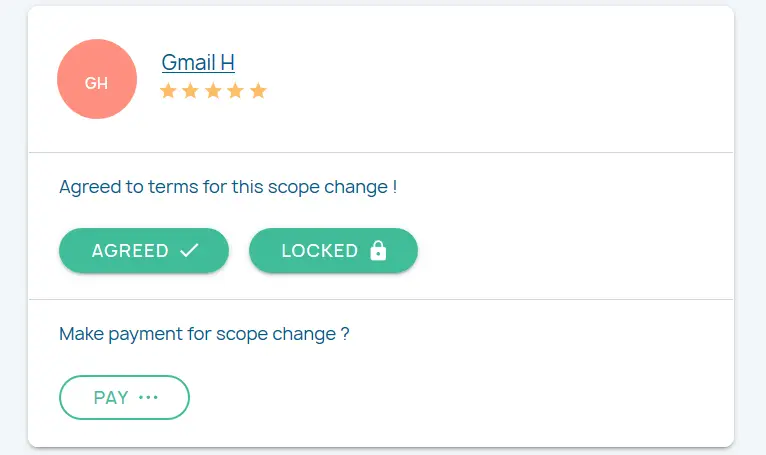The height and width of the screenshot is (455, 766).
Task: Click the question mark after 'scope change'
Action: (x=345, y=334)
